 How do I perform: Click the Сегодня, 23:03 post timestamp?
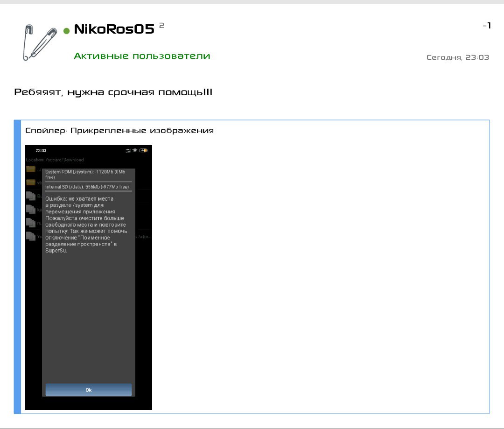coord(458,57)
